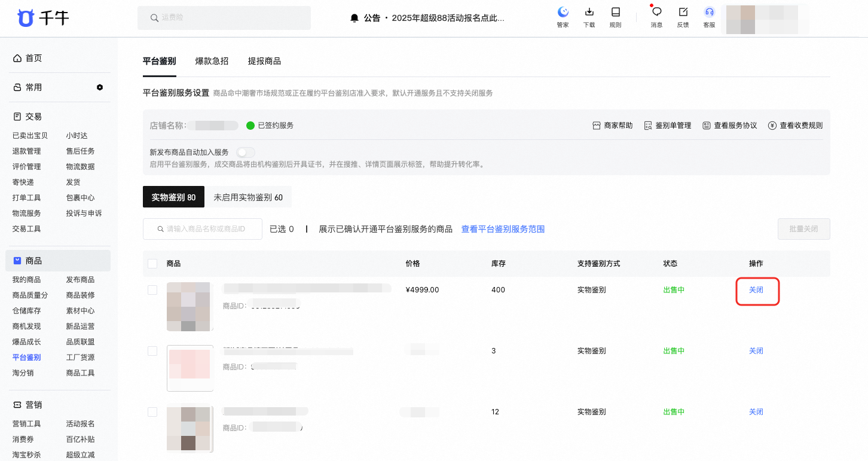Open 查看服务协议

click(729, 126)
